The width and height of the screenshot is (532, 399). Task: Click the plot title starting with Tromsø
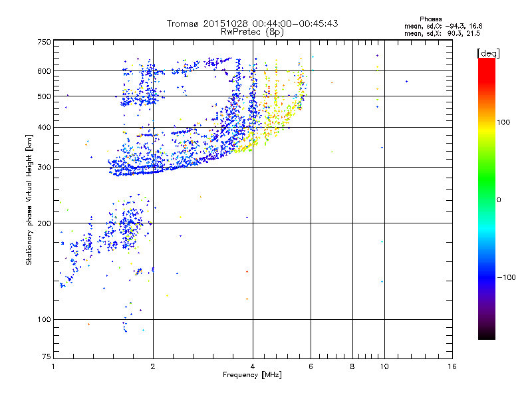pyautogui.click(x=252, y=23)
